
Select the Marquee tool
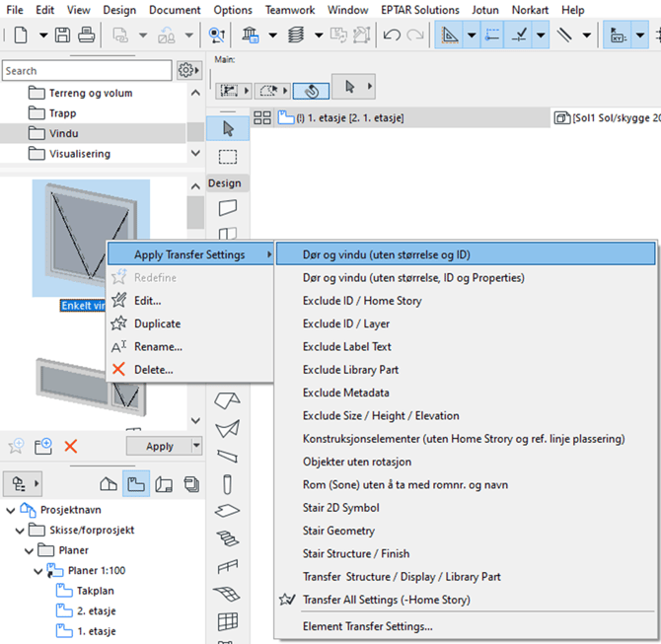coord(228,156)
